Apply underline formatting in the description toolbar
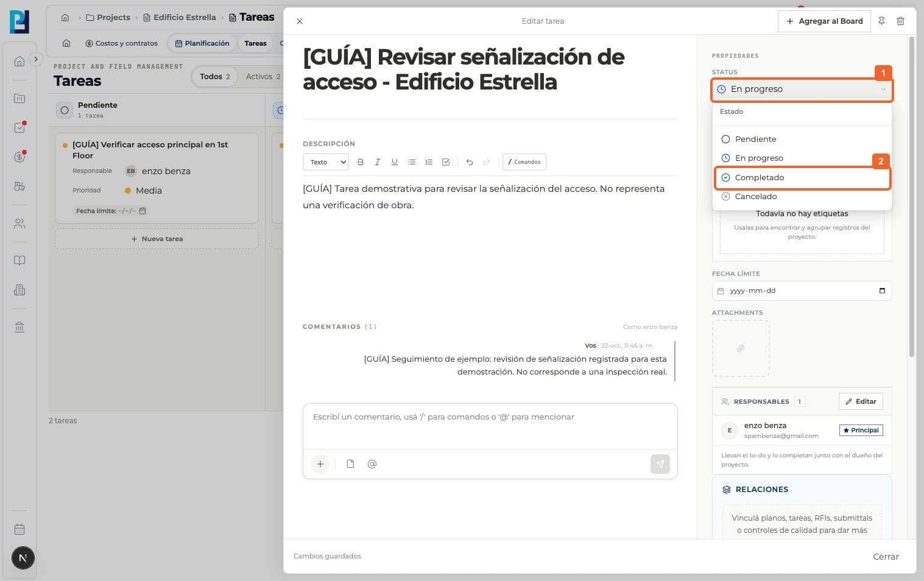This screenshot has width=924, height=581. click(395, 162)
